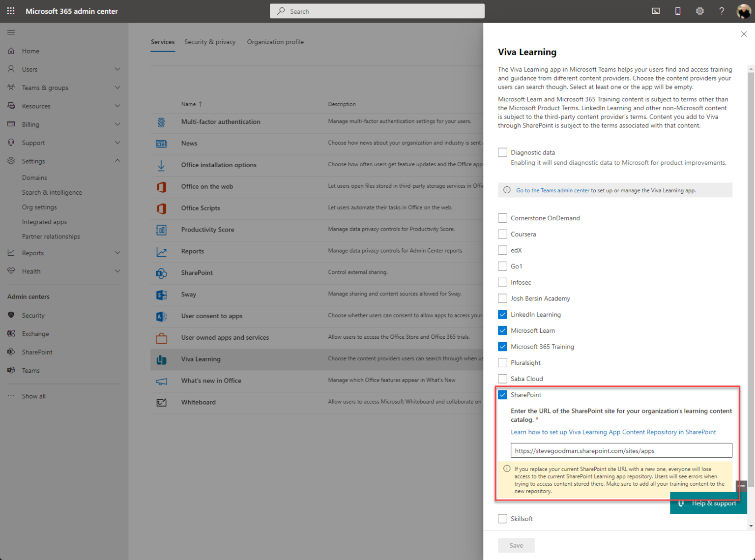
Task: Select the Multi-factor authentication icon
Action: click(162, 122)
